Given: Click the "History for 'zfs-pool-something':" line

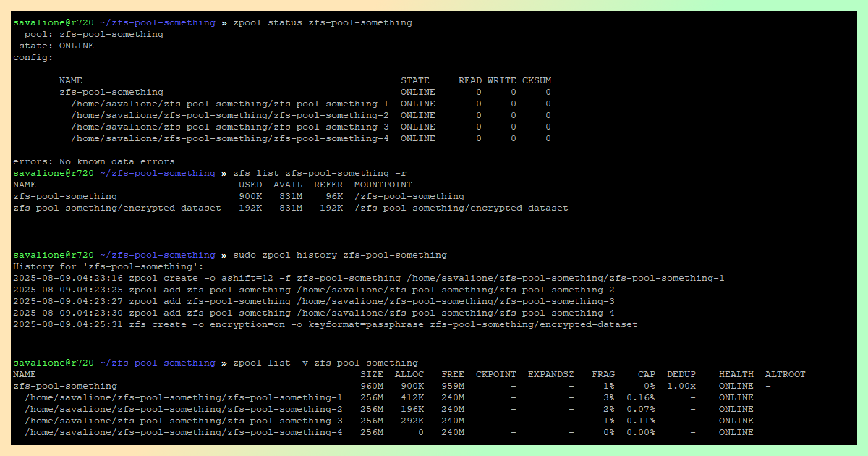Looking at the screenshot, I should (109, 266).
